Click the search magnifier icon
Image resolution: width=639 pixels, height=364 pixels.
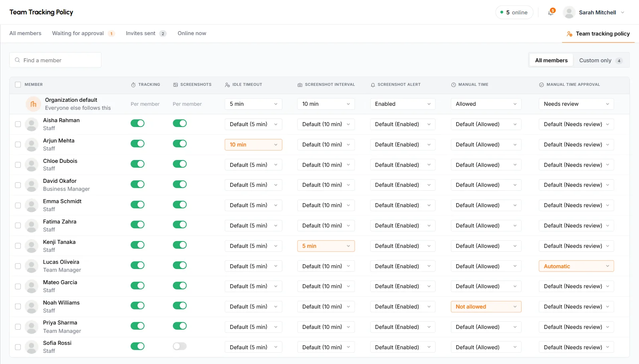point(18,60)
